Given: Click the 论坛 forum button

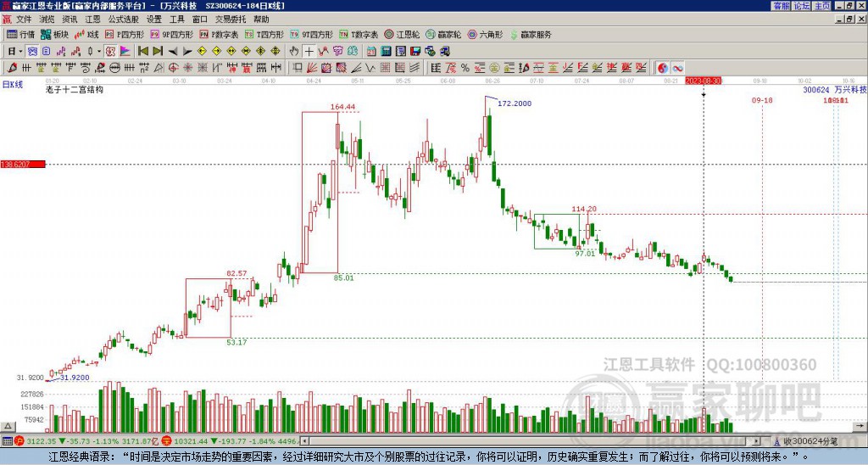Looking at the screenshot, I should [802, 6].
